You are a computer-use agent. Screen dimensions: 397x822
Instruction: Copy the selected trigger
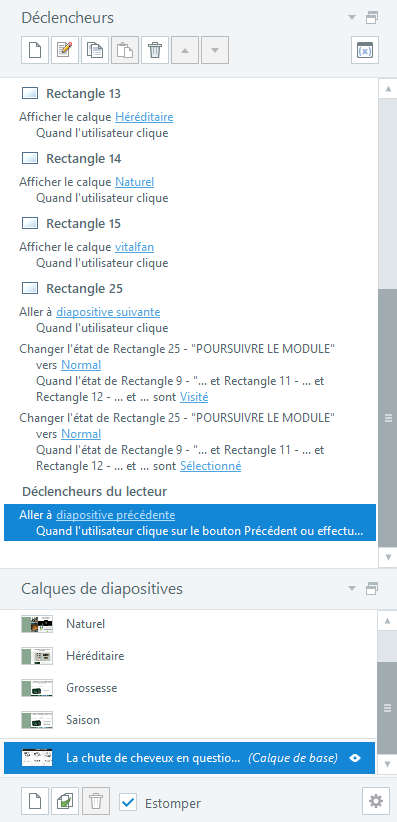coord(95,50)
